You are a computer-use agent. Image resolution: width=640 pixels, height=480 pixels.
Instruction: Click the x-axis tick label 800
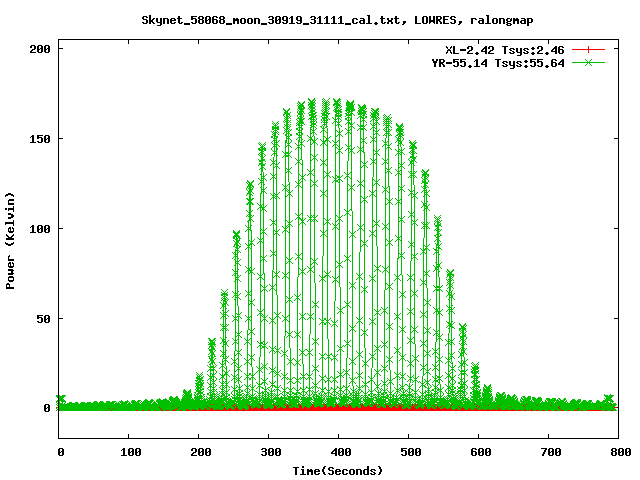[621, 452]
